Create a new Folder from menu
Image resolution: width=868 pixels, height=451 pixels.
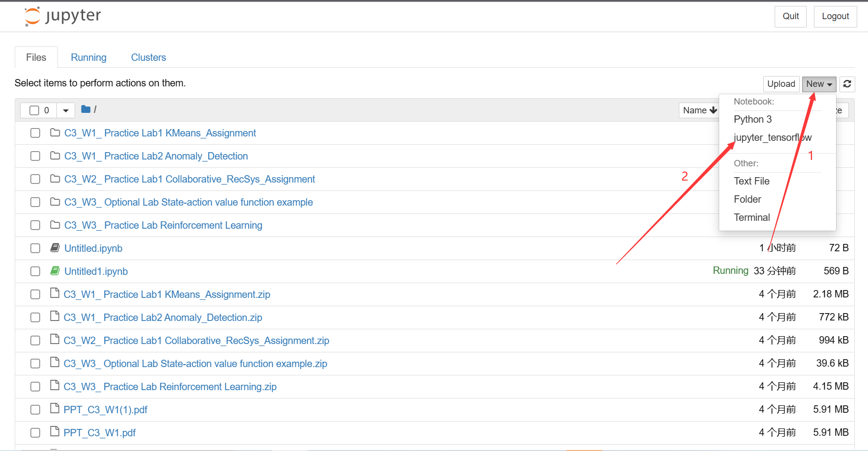tap(747, 199)
